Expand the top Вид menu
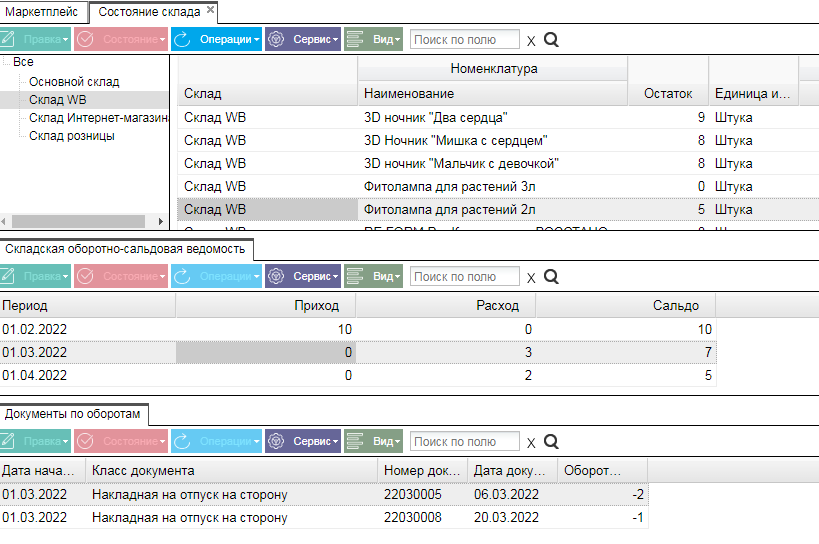 coord(373,39)
